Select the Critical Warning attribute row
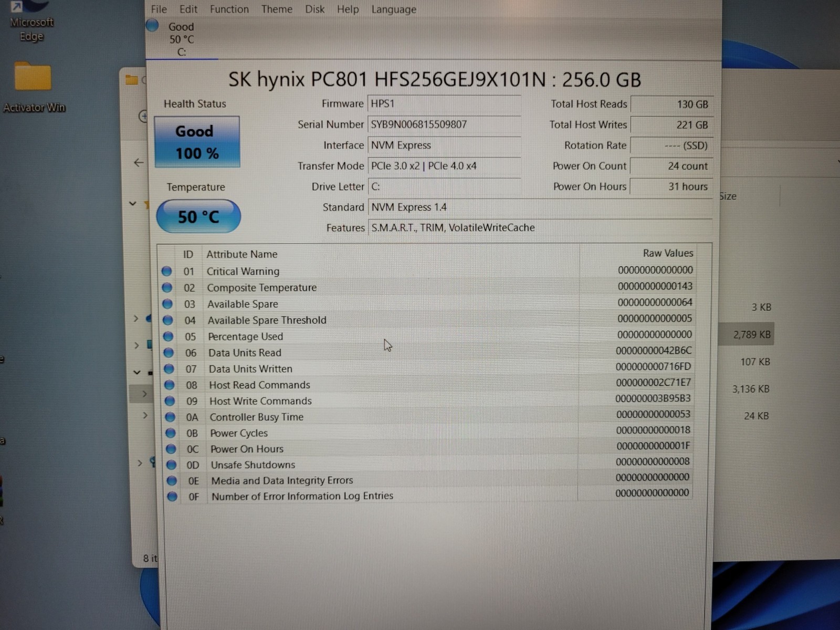 click(428, 271)
